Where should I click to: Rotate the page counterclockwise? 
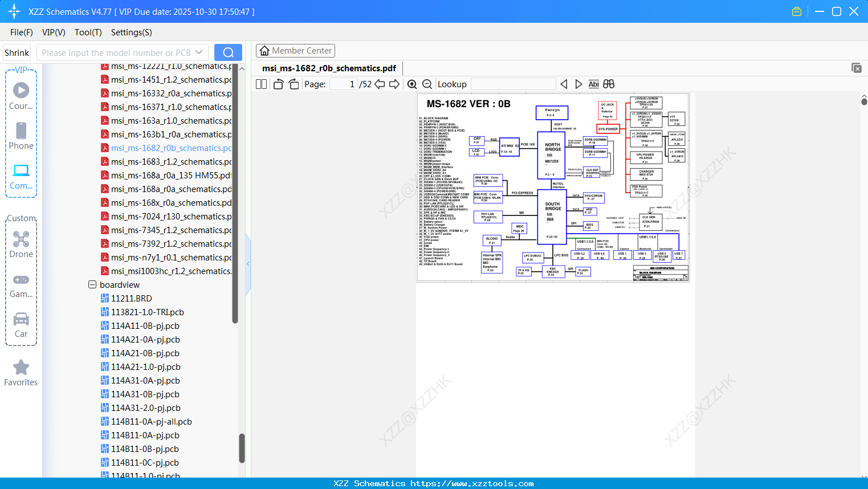tap(279, 84)
